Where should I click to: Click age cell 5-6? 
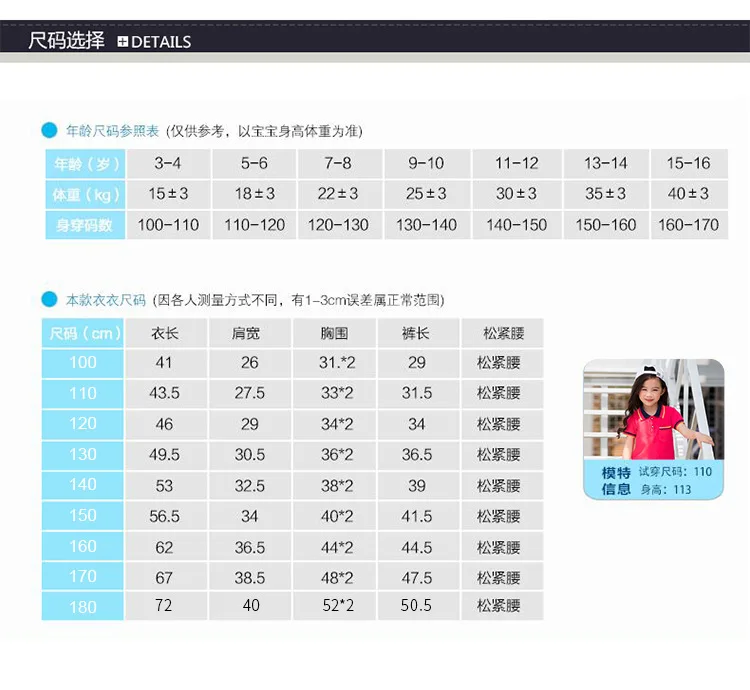point(254,164)
